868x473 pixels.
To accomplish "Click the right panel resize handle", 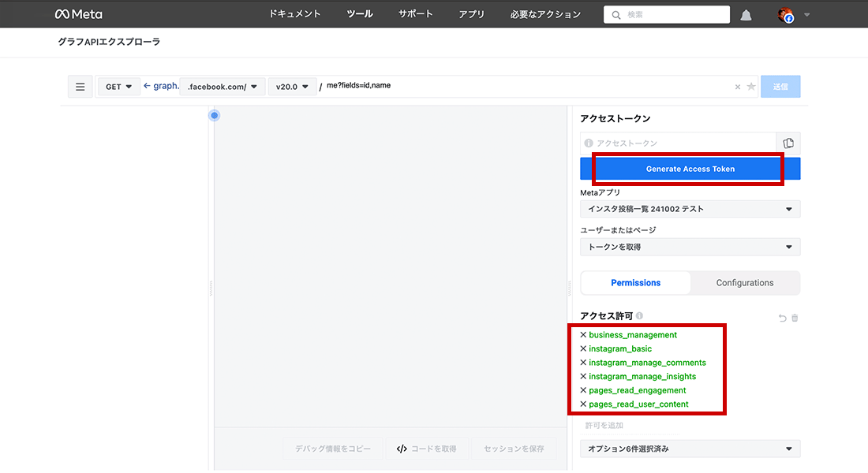I will click(570, 289).
